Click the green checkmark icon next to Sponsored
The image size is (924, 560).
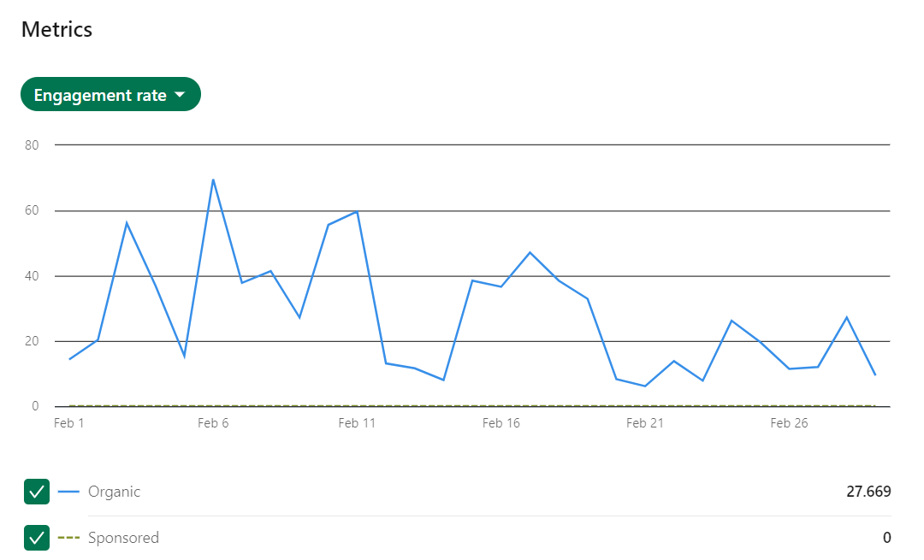(37, 538)
